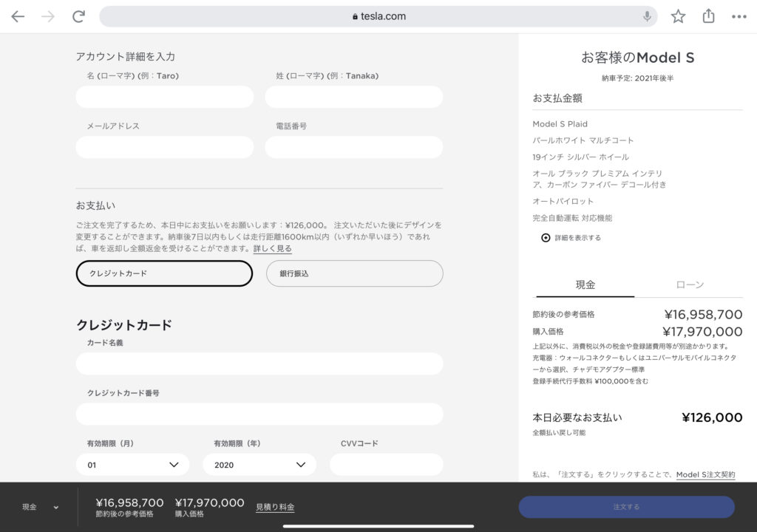757x532 pixels.
Task: Open the 詳しく見る link
Action: pos(272,249)
